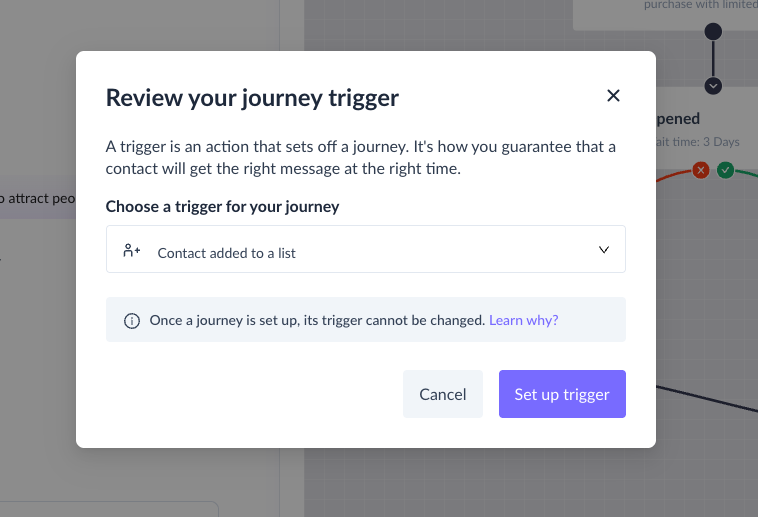
Task: Click the chevron arrow in trigger selector
Action: [x=604, y=250]
